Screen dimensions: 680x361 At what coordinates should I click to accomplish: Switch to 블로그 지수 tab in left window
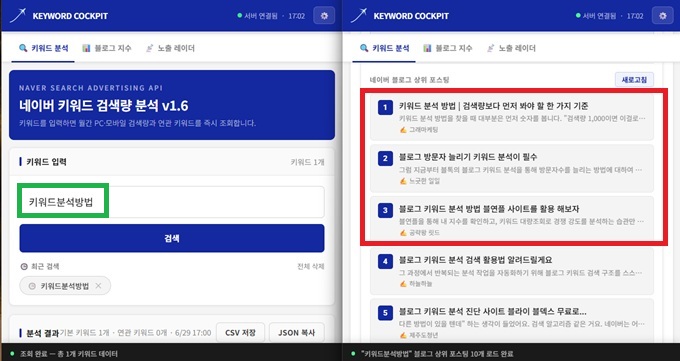pyautogui.click(x=107, y=48)
